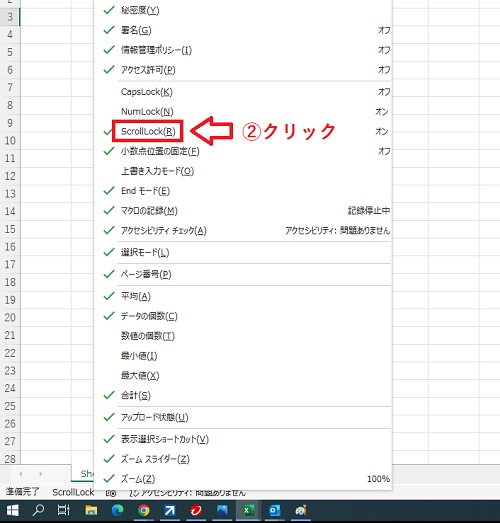Select row 8 header
The width and height of the screenshot is (500, 523).
10,105
